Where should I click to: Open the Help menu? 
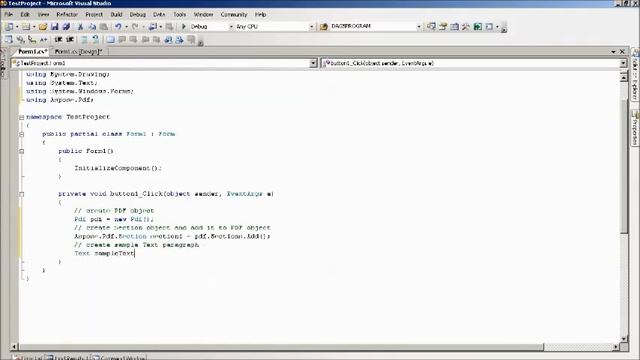[260, 14]
